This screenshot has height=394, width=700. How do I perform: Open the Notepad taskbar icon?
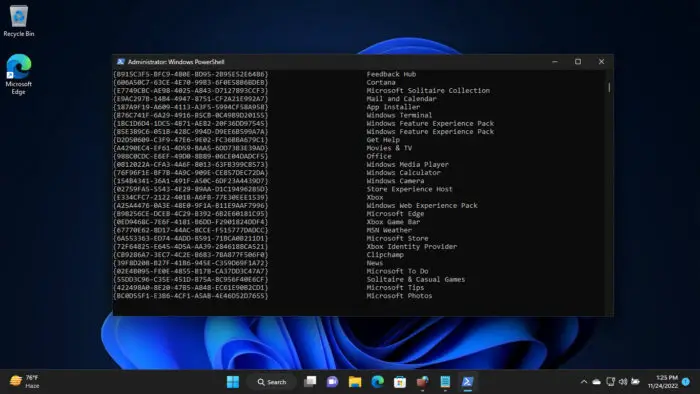tap(445, 382)
